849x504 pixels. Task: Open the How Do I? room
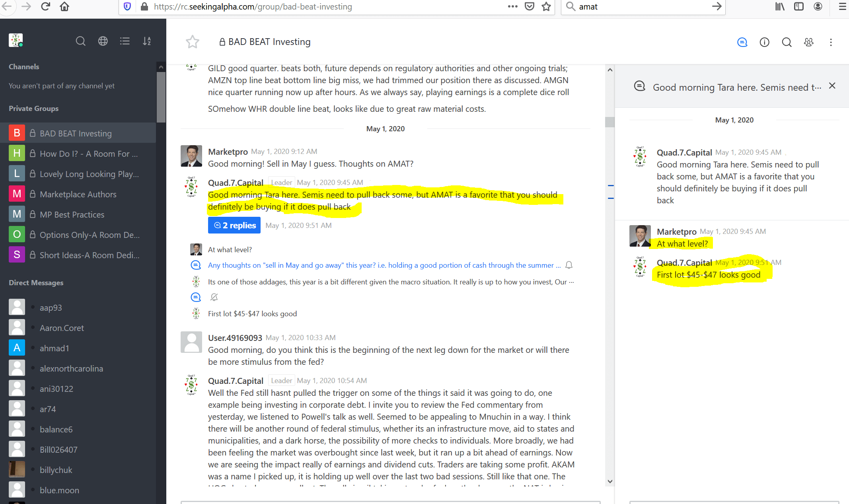78,153
